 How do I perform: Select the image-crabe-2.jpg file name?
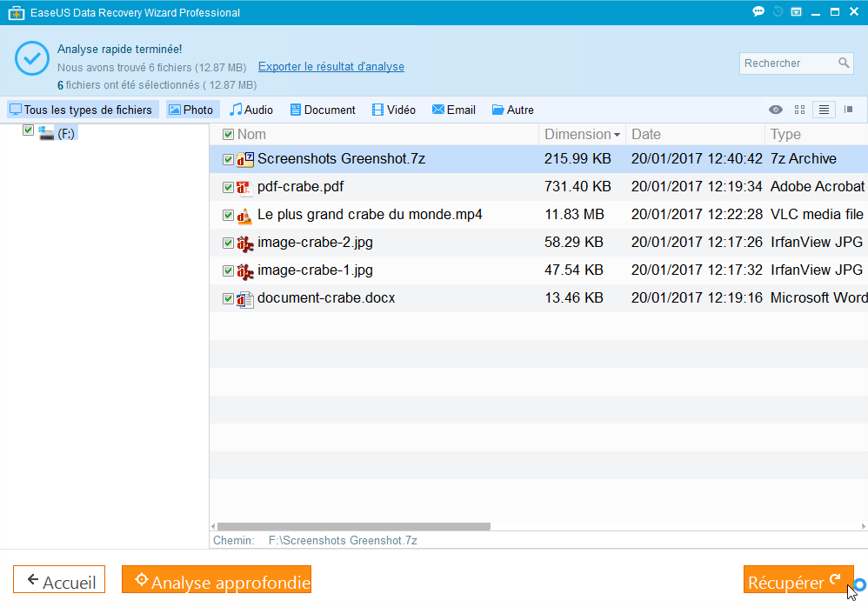[315, 243]
